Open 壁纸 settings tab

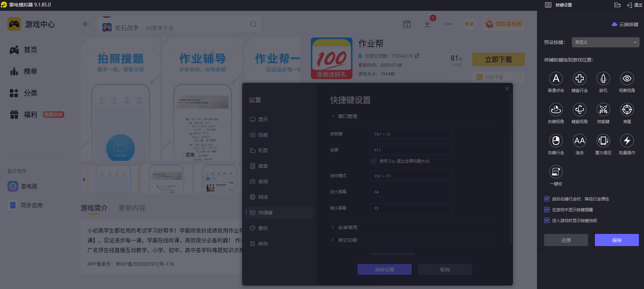[x=279, y=228]
